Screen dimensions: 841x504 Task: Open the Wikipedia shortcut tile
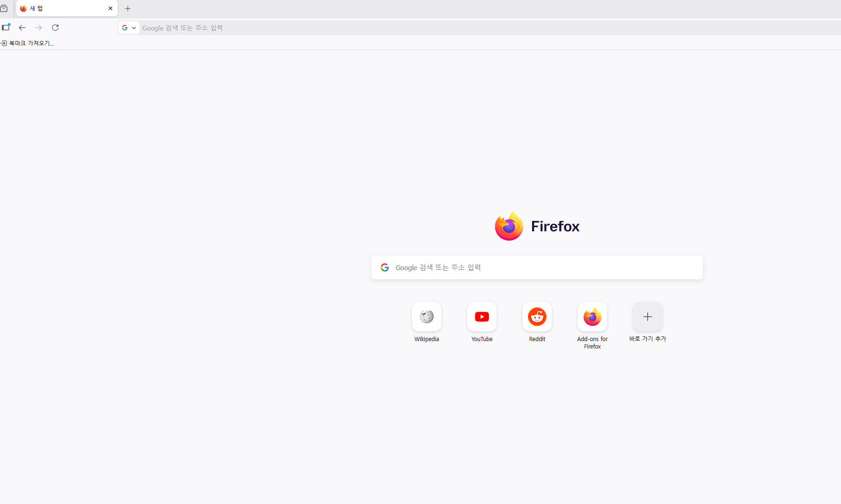pos(427,317)
